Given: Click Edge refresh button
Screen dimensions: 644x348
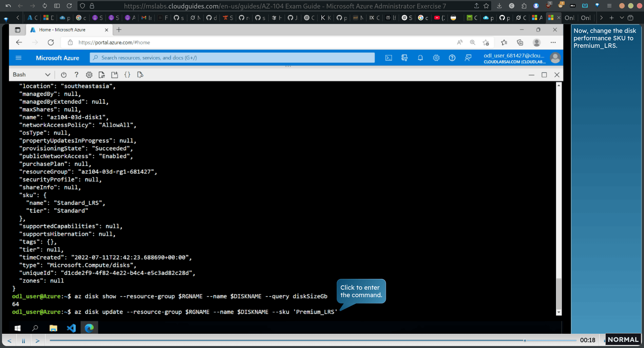Looking at the screenshot, I should [x=51, y=42].
